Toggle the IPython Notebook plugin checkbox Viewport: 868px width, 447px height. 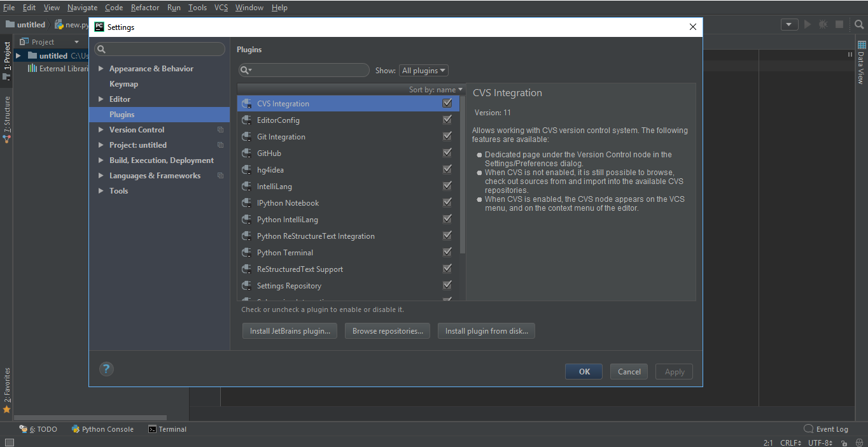click(x=447, y=202)
